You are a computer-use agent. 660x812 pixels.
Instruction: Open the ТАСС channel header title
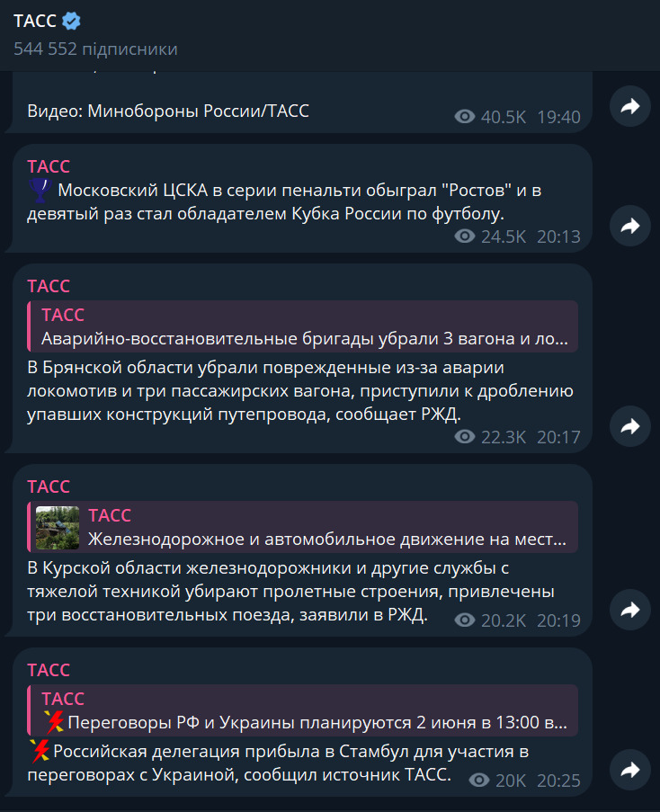point(35,22)
